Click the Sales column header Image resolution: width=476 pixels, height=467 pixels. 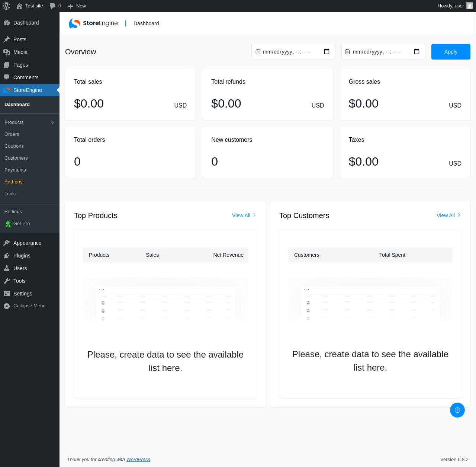click(152, 255)
